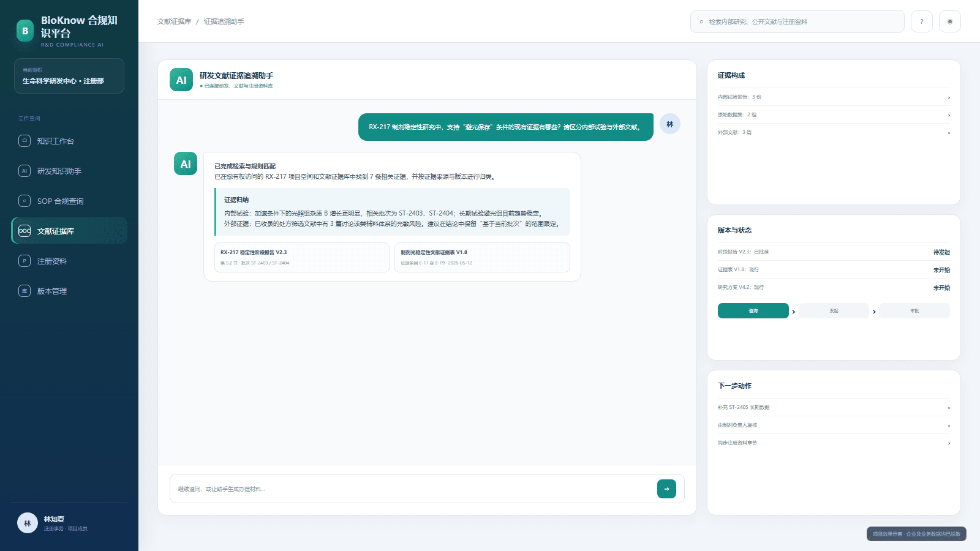980x551 pixels.
Task: Select the 文献证据库 menu item
Action: pos(69,231)
